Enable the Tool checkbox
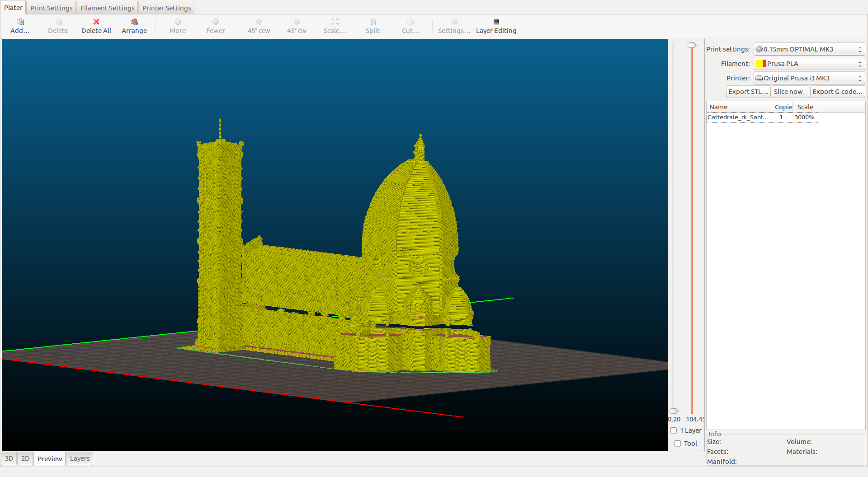 (678, 444)
